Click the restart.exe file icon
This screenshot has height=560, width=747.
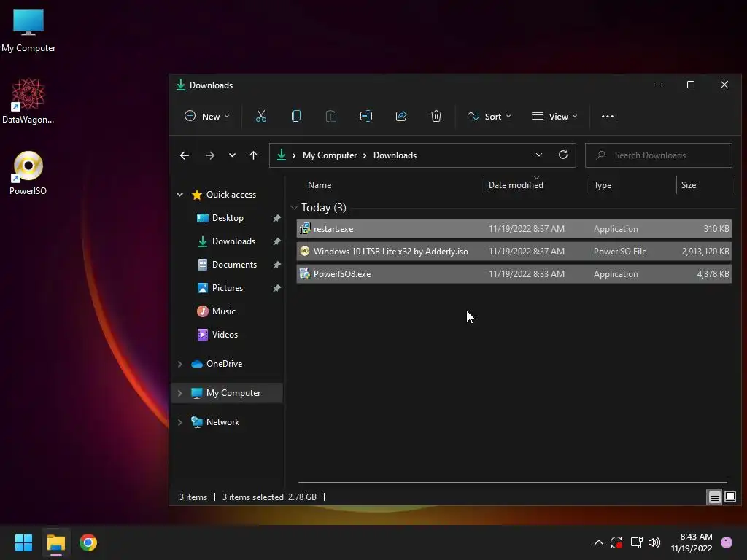coord(305,228)
